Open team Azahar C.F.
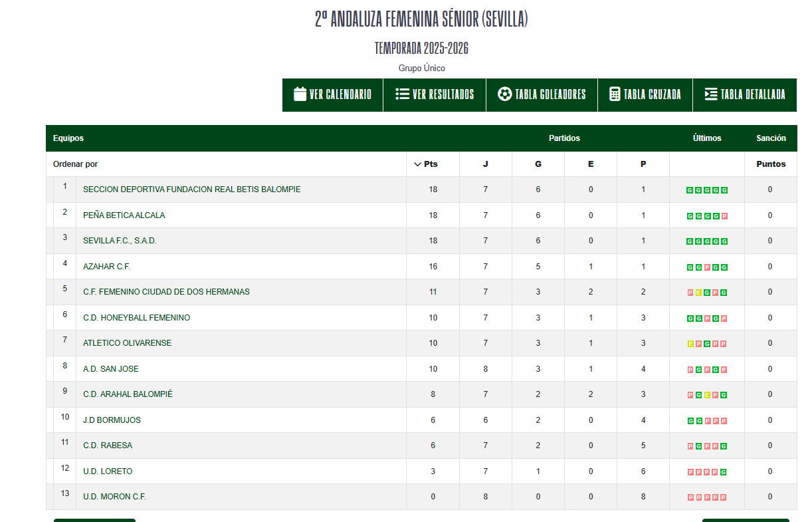 pos(106,267)
